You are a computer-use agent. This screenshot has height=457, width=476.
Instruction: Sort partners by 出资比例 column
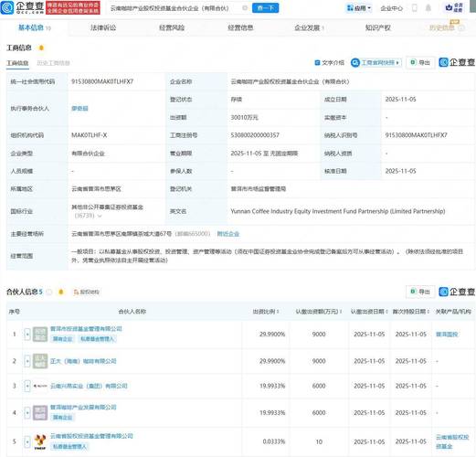266,312
